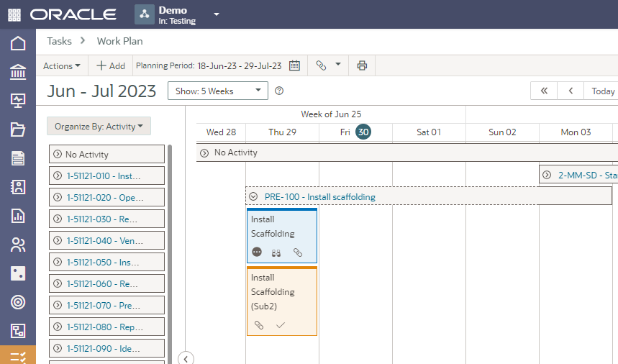Expand the No Activity row in timeline
This screenshot has height=364, width=618.
click(x=204, y=153)
